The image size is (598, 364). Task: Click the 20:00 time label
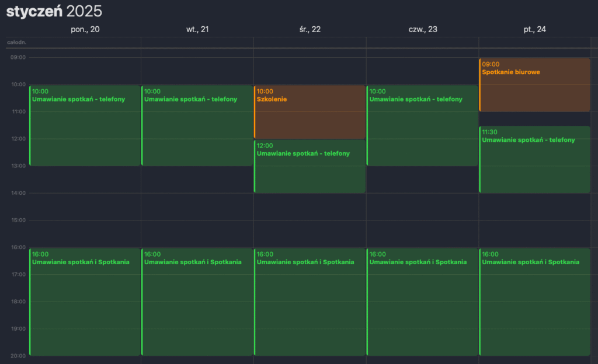coord(18,356)
